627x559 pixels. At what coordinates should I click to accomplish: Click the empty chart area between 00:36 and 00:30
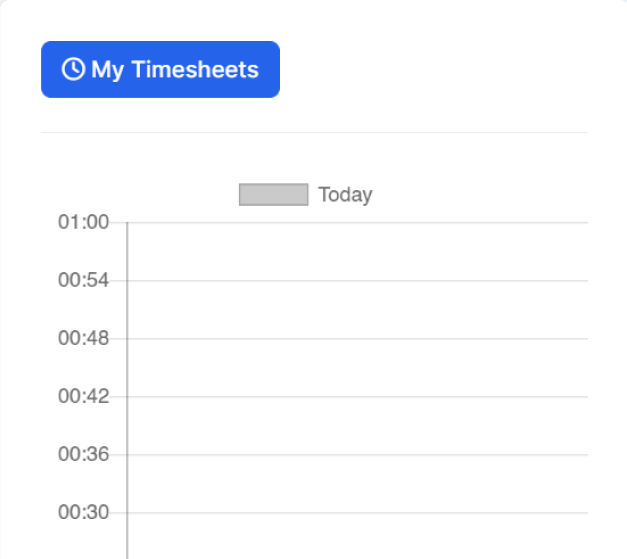click(x=357, y=484)
